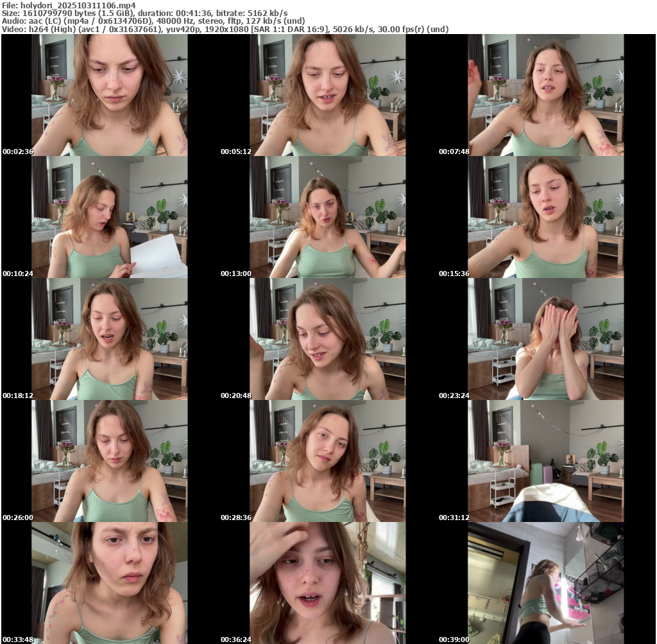Open the thumbnail frame at 00:02:36

coord(110,95)
